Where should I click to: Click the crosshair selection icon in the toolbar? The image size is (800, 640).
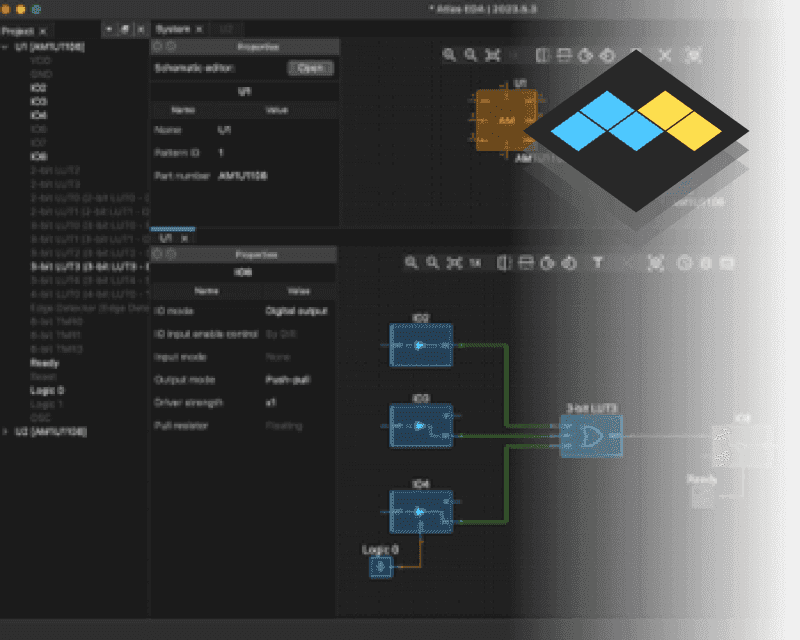[x=656, y=263]
